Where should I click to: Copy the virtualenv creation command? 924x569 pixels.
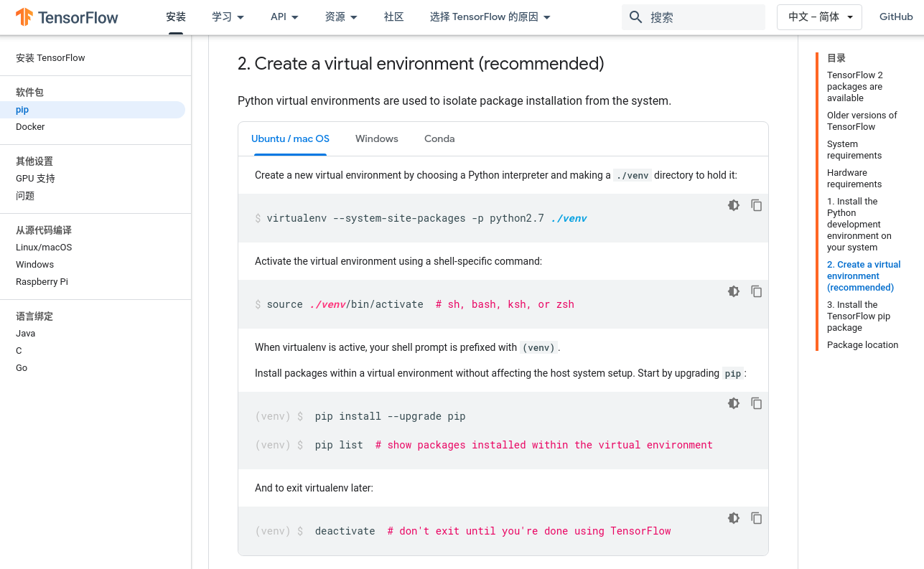[756, 205]
